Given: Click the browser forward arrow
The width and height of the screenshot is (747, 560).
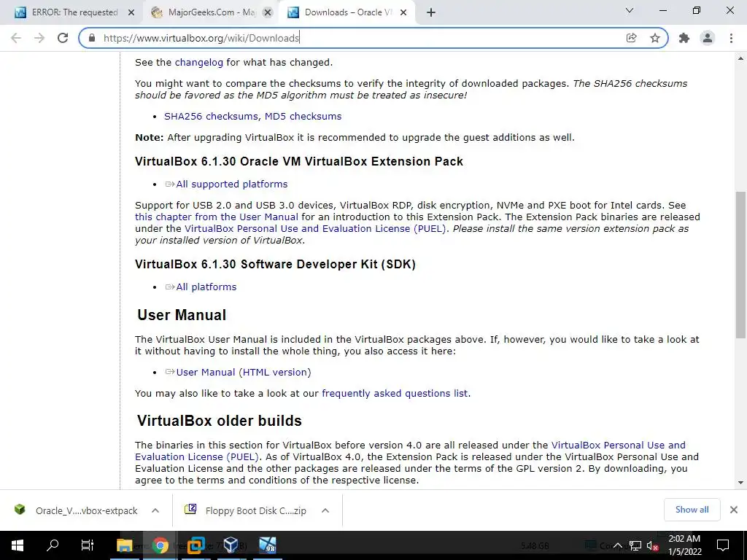Looking at the screenshot, I should (x=39, y=38).
